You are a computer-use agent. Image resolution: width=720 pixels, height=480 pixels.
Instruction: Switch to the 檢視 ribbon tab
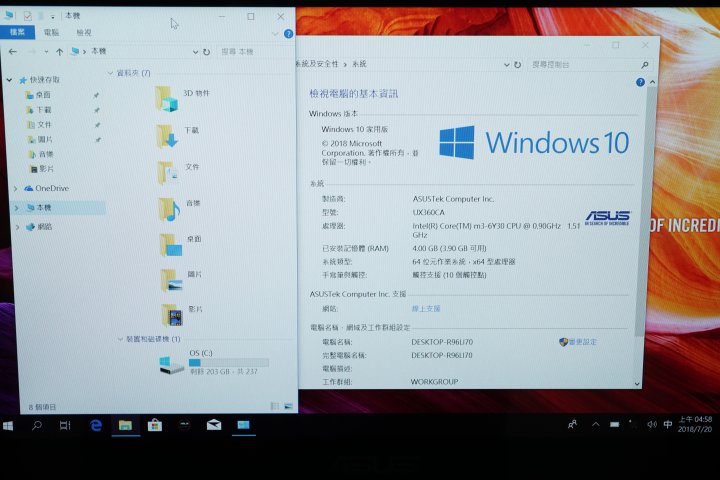pyautogui.click(x=84, y=32)
